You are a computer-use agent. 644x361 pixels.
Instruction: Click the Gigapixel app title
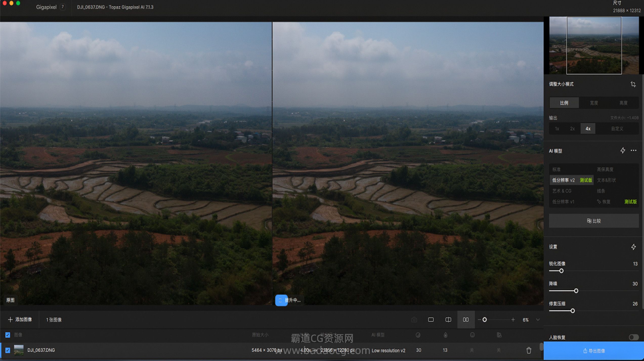[x=46, y=7]
